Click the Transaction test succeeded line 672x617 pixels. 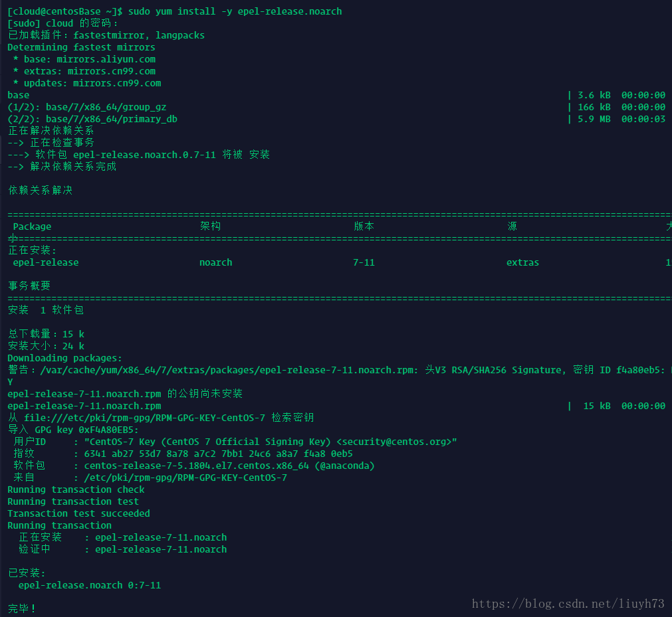pyautogui.click(x=79, y=513)
